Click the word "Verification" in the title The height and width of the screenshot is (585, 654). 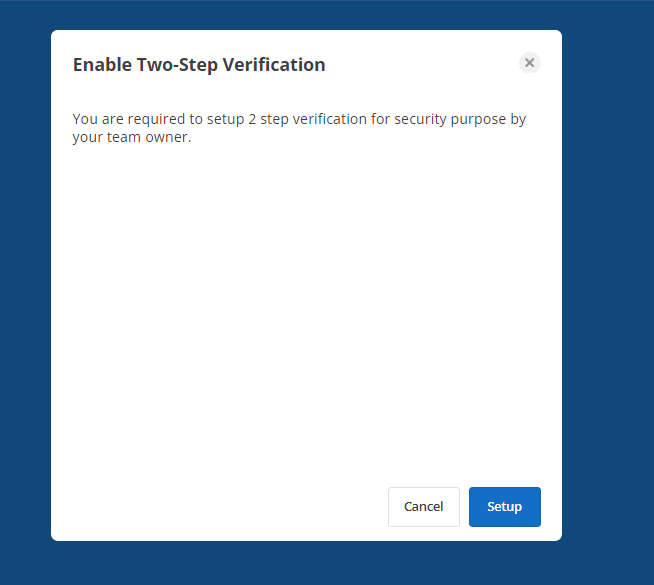click(274, 65)
